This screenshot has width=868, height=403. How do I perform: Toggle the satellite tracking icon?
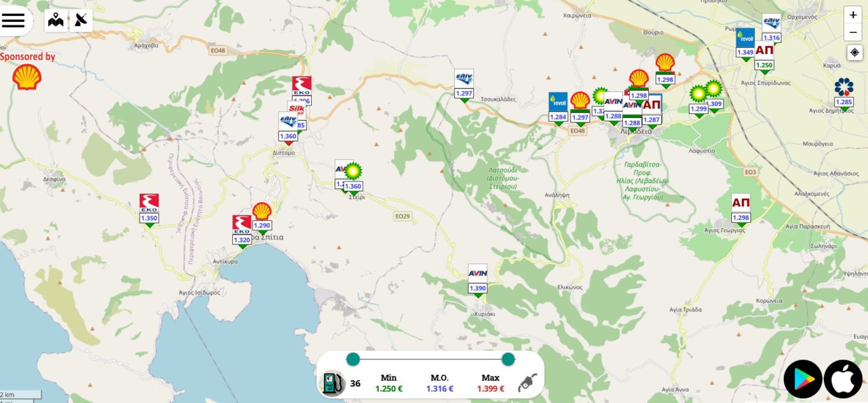(x=81, y=21)
